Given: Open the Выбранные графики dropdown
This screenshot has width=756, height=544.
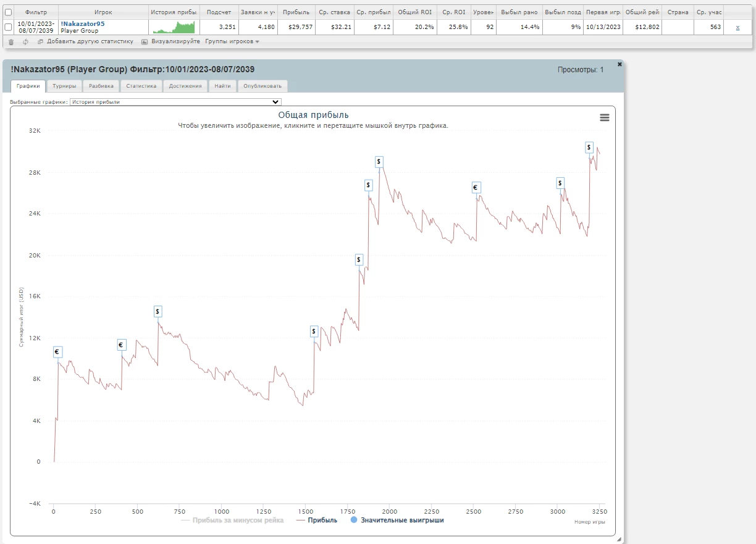Looking at the screenshot, I should pos(175,102).
